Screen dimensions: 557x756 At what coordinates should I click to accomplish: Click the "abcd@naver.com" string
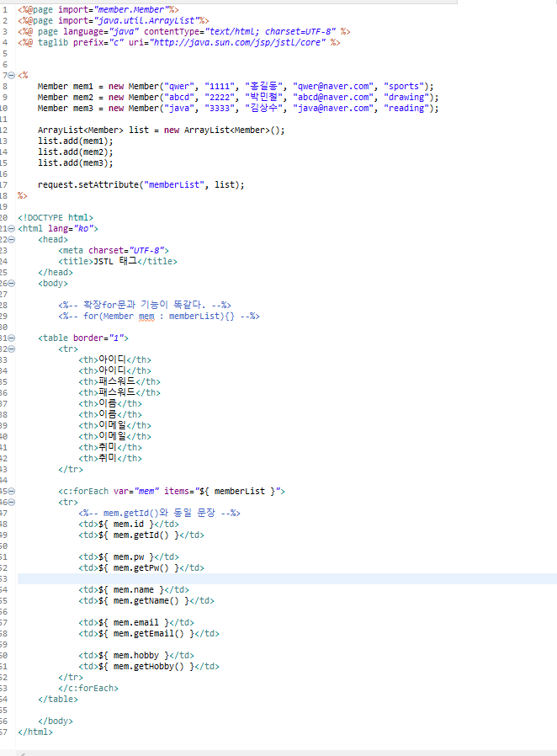click(333, 98)
